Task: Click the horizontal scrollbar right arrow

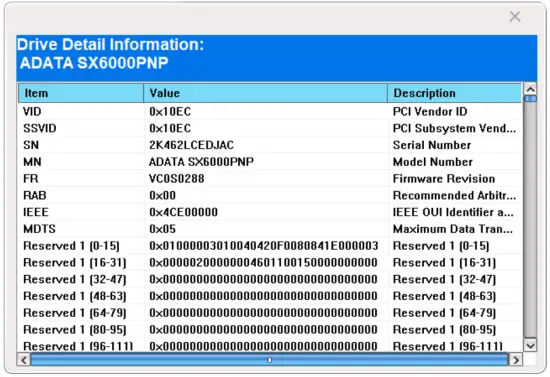Action: point(515,360)
